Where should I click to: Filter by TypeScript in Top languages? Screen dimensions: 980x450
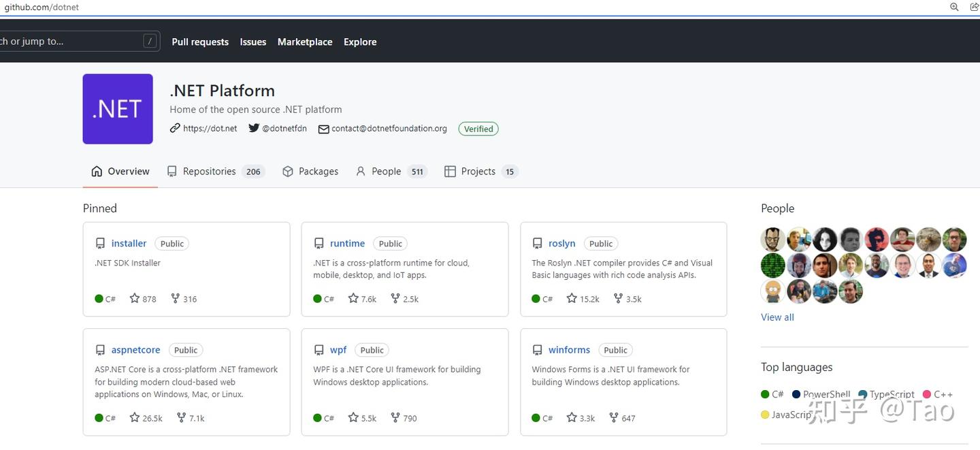[x=887, y=394]
